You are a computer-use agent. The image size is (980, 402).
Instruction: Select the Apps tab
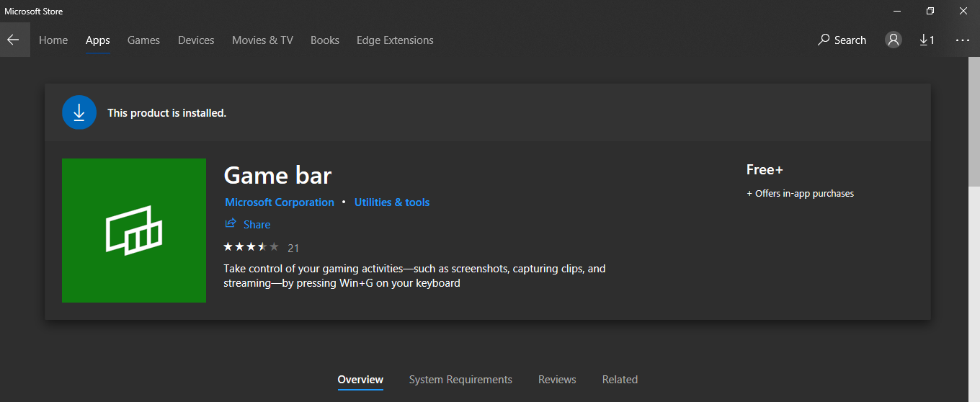point(98,40)
